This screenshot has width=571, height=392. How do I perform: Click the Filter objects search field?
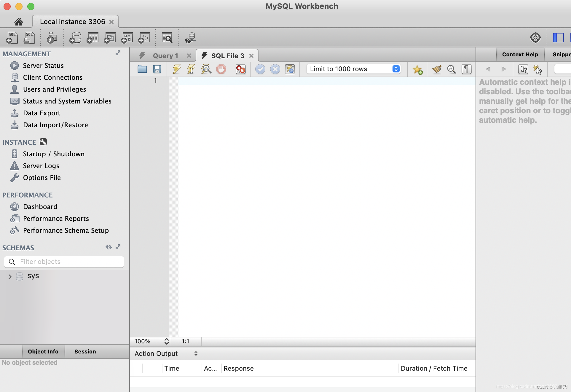point(64,262)
